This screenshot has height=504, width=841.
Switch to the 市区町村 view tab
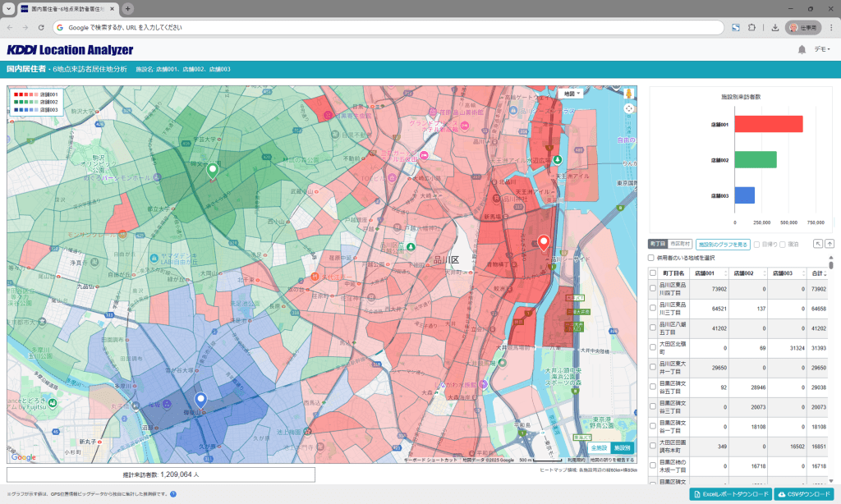681,244
